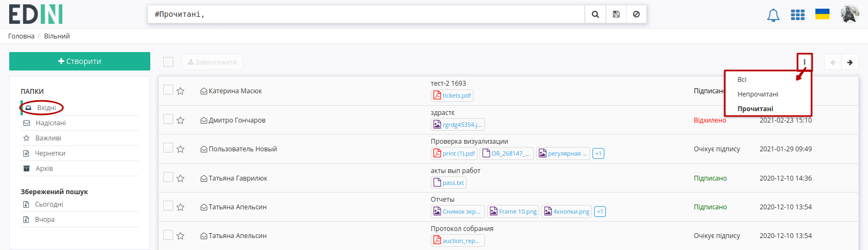Select the Прочитані filter option
The height and width of the screenshot is (250, 868).
point(755,109)
